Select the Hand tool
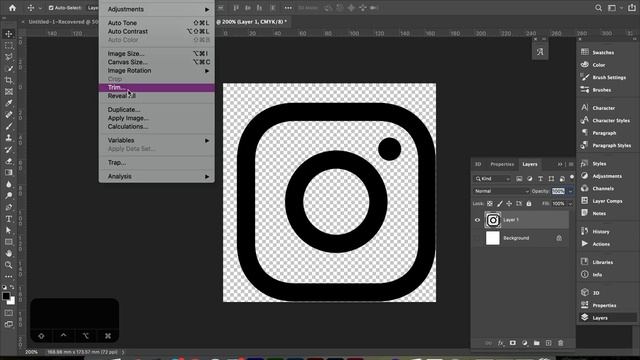Image resolution: width=640 pixels, height=360 pixels. [9, 253]
